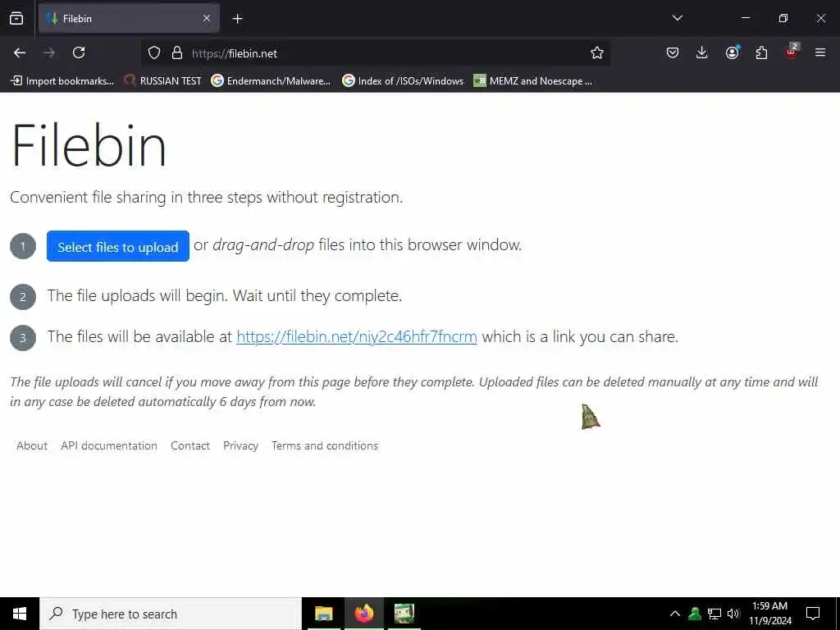
Task: Open the Firefox downloads panel
Action: point(702,52)
